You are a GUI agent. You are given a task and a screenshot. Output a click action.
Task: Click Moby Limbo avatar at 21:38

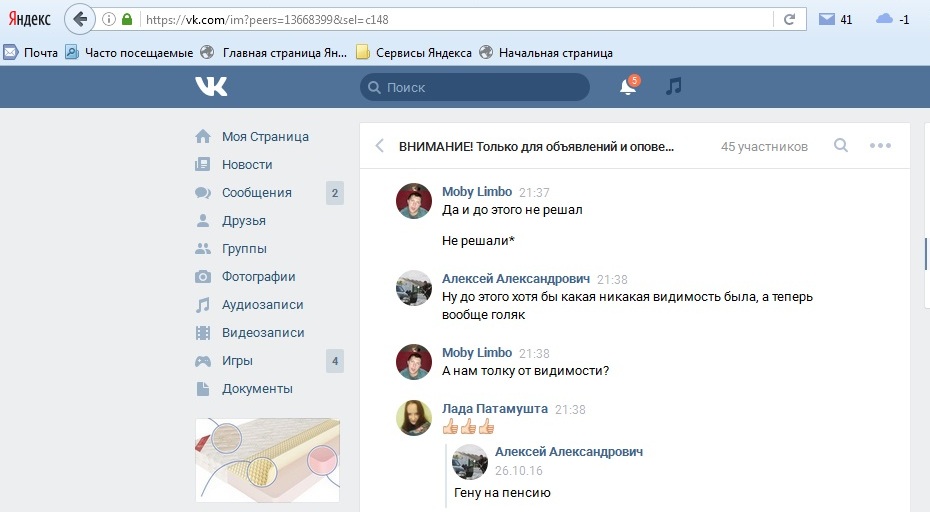[414, 362]
